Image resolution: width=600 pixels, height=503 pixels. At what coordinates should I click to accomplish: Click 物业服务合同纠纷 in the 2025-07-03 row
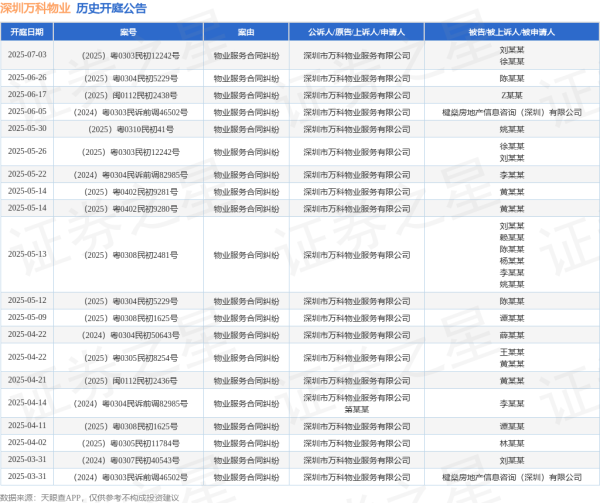click(246, 56)
